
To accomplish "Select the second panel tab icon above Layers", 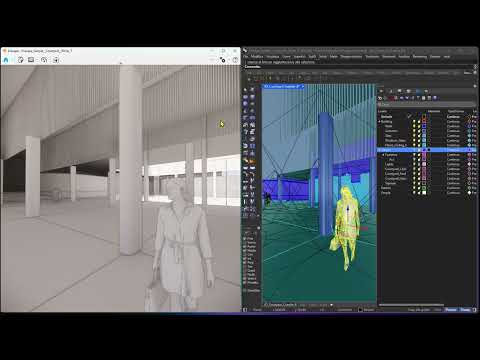I will pyautogui.click(x=390, y=91).
